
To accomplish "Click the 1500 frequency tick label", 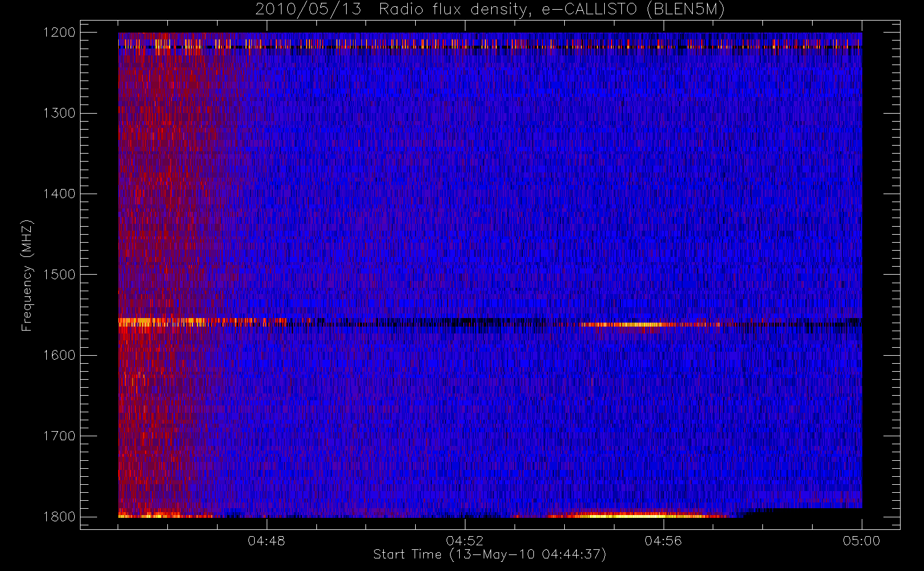I will click(59, 275).
